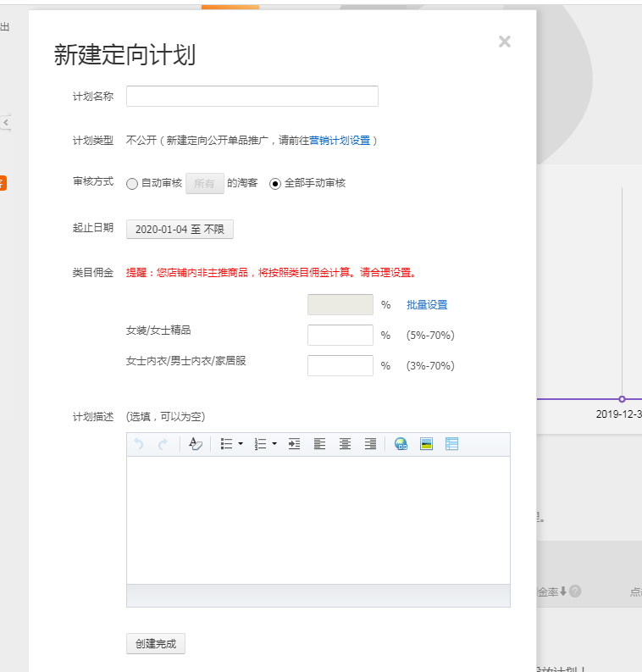Insert a hyperlink with globe icon
The width and height of the screenshot is (642, 672).
[x=401, y=444]
